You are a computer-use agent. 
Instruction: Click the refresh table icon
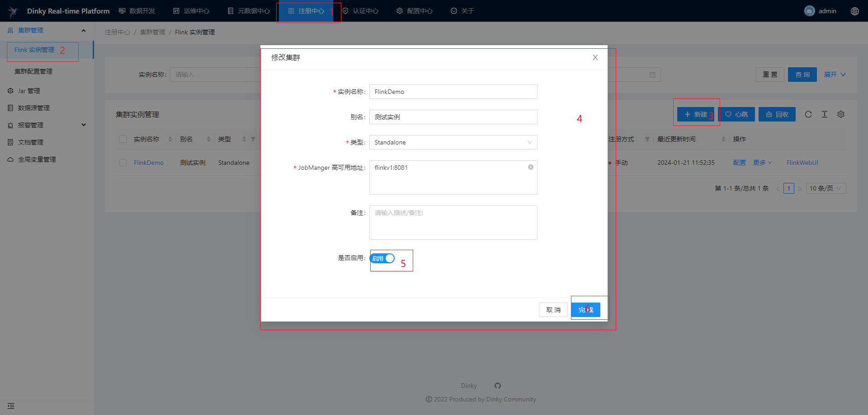pyautogui.click(x=808, y=114)
